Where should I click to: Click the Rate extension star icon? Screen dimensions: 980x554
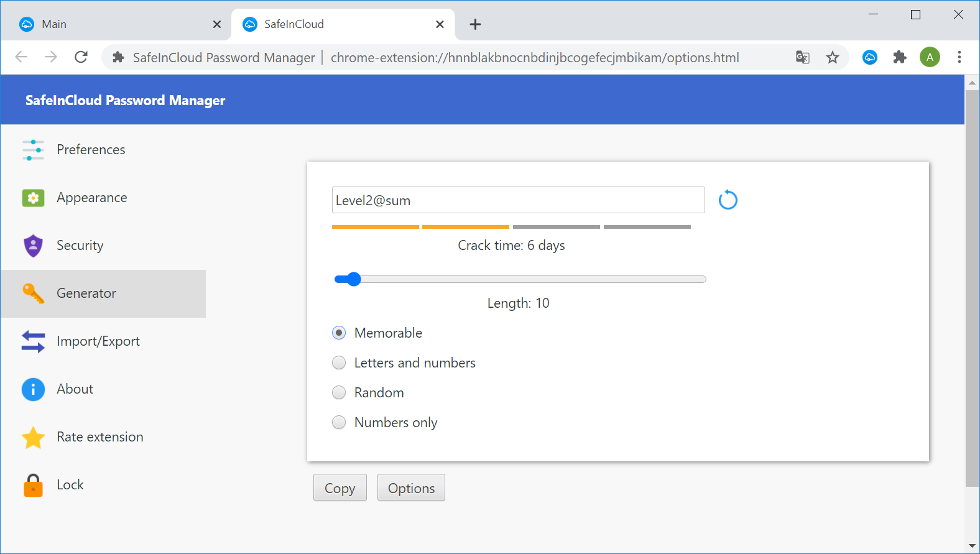tap(33, 437)
